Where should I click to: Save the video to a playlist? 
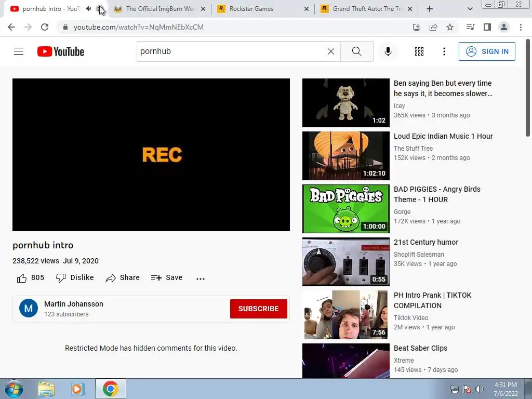tap(167, 278)
